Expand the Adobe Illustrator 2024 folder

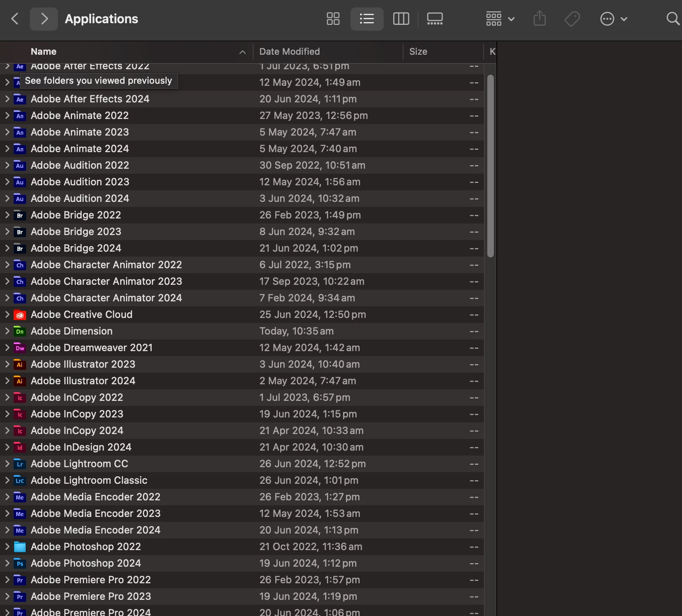click(7, 381)
